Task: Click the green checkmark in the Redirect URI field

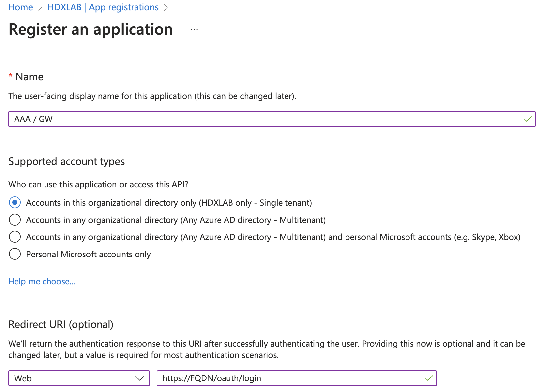Action: point(429,378)
